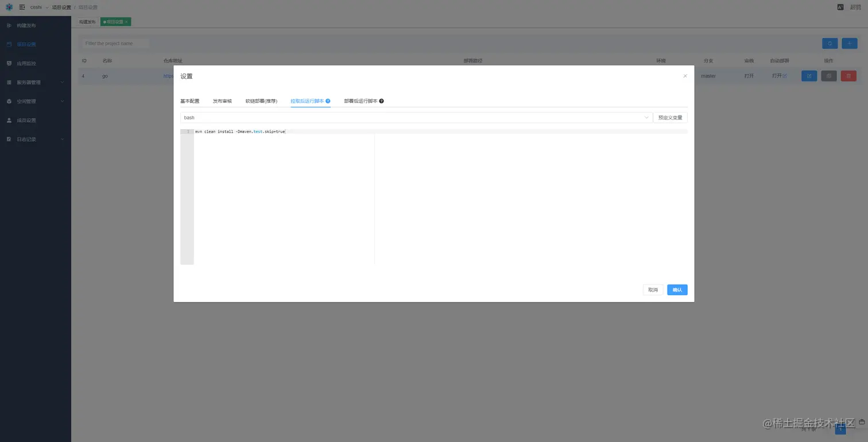
Task: Switch to the 基本配置 tab
Action: 189,100
